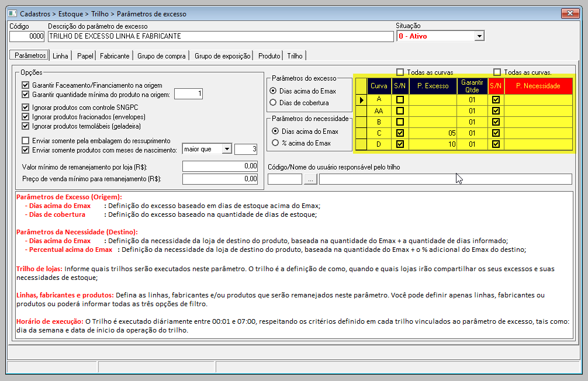
Task: Click the Curva cell D
Action: [379, 144]
